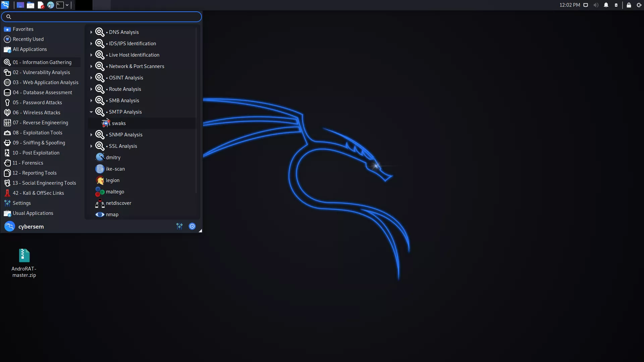644x362 pixels.
Task: Expand the IDS/IPS Identification arrow
Action: [x=91, y=44]
